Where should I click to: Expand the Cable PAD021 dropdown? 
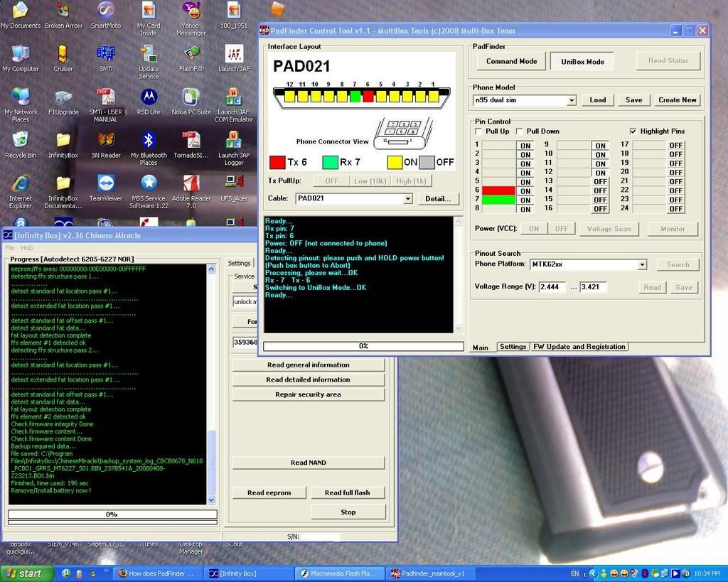tap(407, 199)
